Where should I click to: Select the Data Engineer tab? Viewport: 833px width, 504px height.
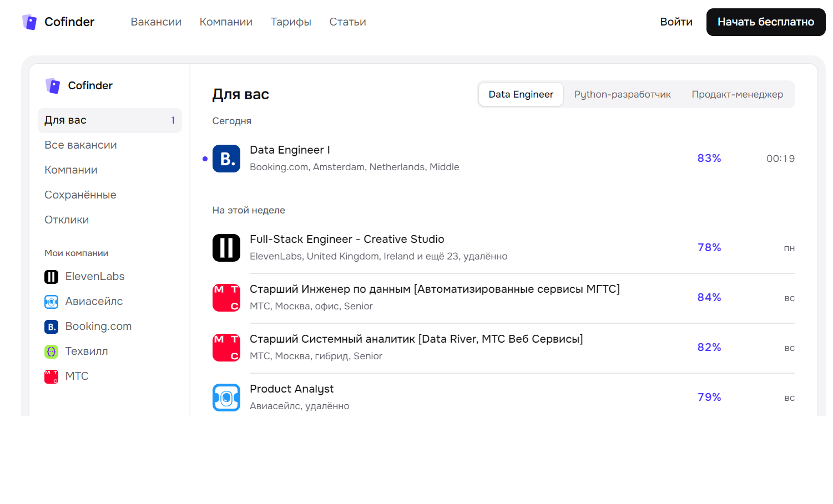[521, 94]
